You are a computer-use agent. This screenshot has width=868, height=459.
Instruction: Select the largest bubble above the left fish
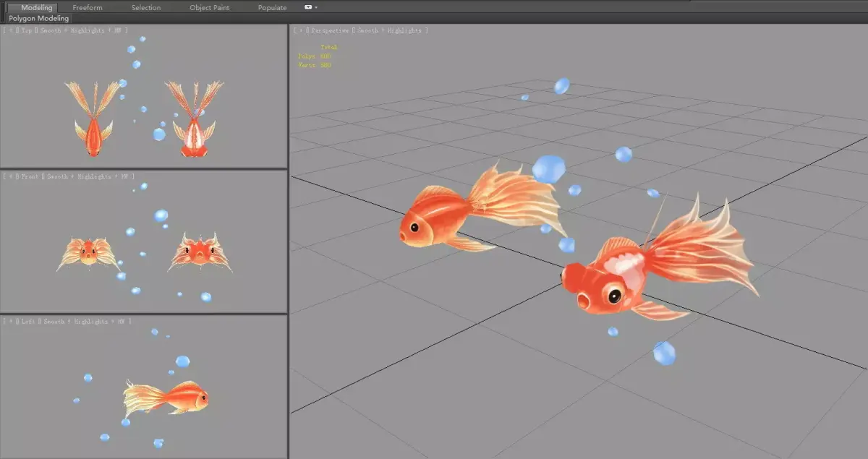pyautogui.click(x=548, y=168)
